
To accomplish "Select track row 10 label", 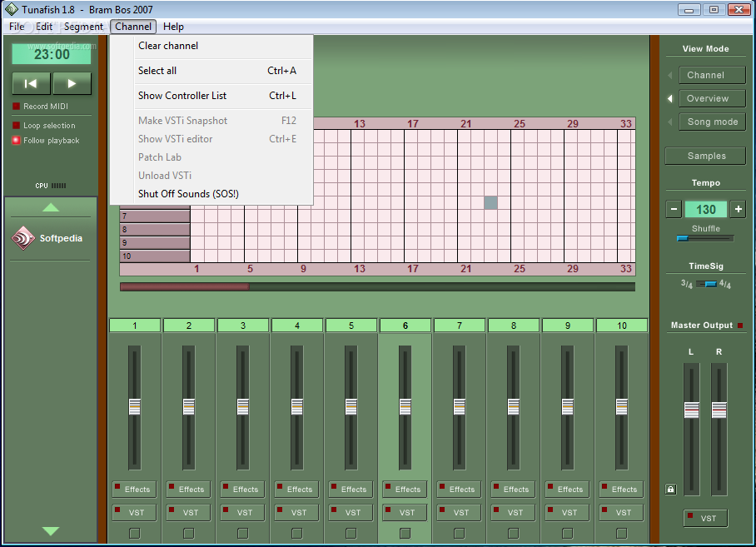I will [155, 256].
